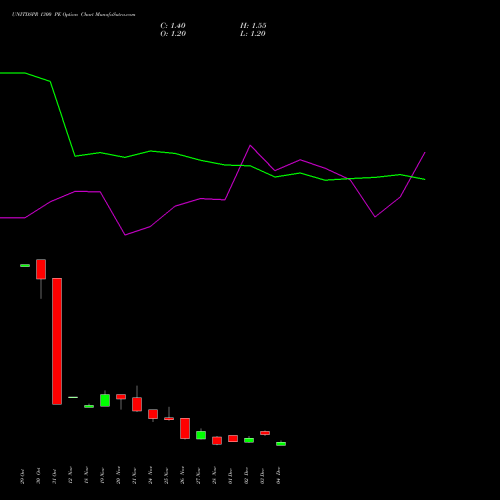500x500 pixels.
Task: Select the '04 Dec' date label
Action: click(x=278, y=476)
